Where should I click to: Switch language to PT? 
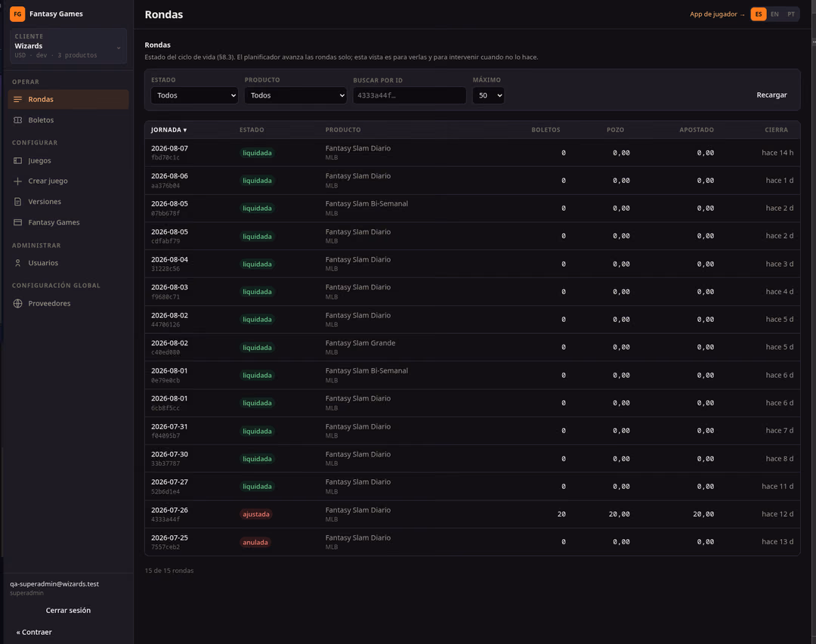click(791, 14)
